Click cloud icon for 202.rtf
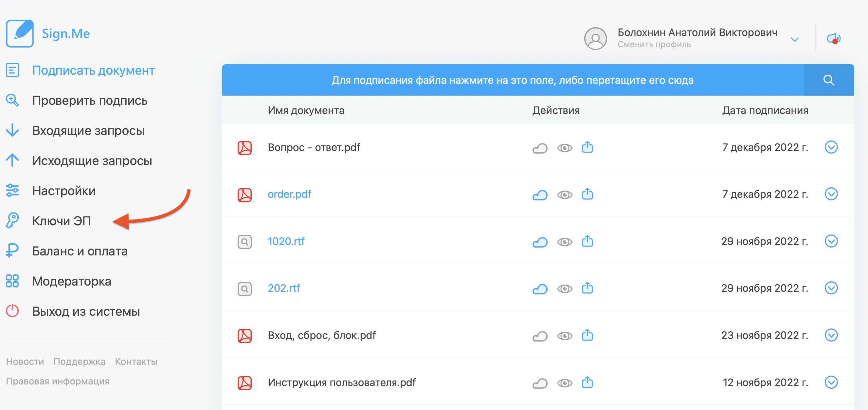The image size is (868, 410). point(540,289)
